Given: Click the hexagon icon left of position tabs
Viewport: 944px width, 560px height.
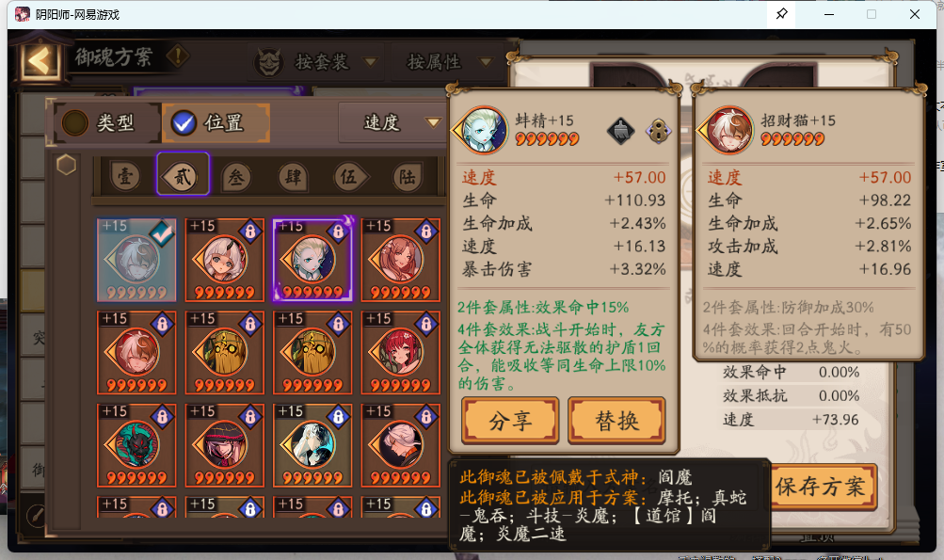Looking at the screenshot, I should [66, 165].
